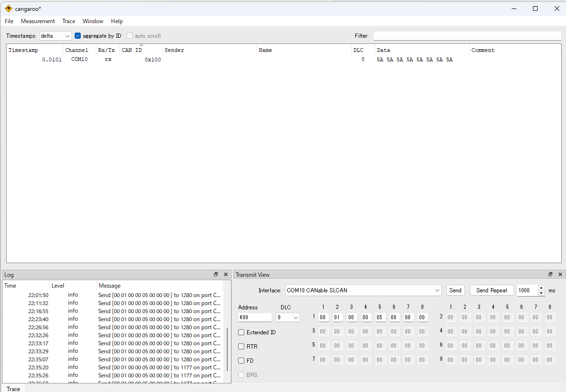This screenshot has height=392, width=566.
Task: Enable Extended ID in Transmit View
Action: [241, 332]
